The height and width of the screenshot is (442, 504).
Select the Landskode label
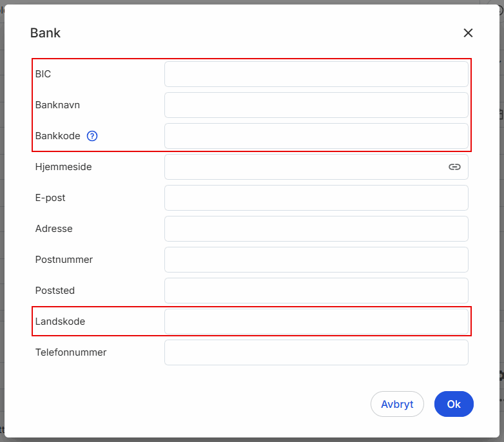(x=60, y=322)
